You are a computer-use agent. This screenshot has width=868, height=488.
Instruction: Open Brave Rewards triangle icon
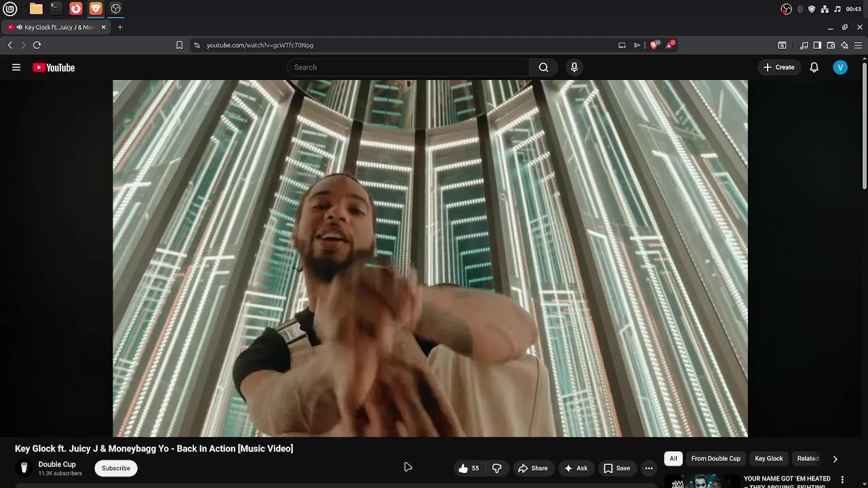670,45
